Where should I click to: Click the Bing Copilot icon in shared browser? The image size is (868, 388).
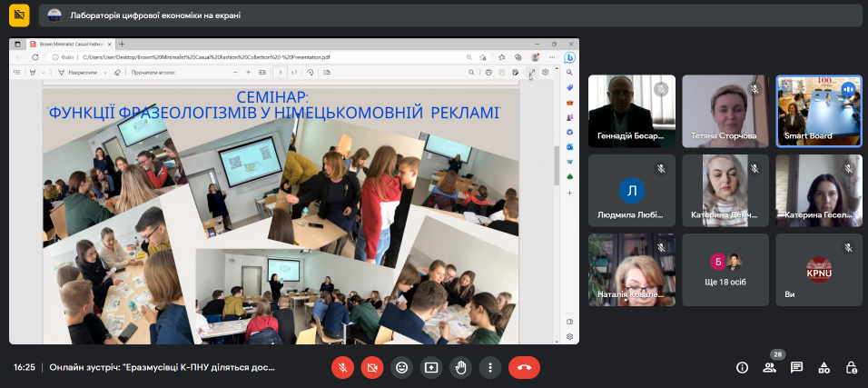tap(570, 58)
